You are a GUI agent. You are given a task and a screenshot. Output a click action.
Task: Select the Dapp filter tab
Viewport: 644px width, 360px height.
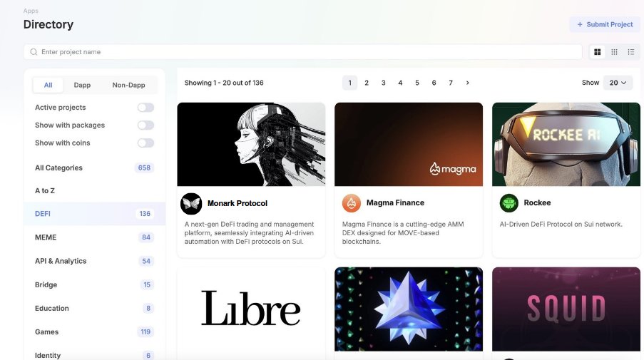coord(82,85)
